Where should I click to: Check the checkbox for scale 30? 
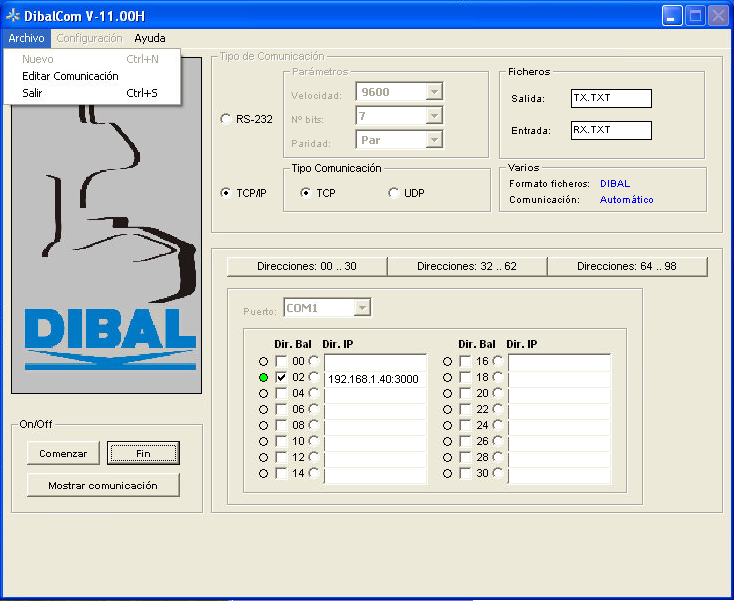point(465,473)
